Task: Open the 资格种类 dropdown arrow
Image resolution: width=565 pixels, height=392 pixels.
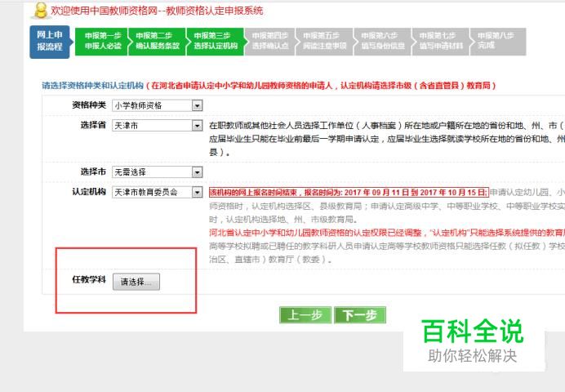Action: 197,105
